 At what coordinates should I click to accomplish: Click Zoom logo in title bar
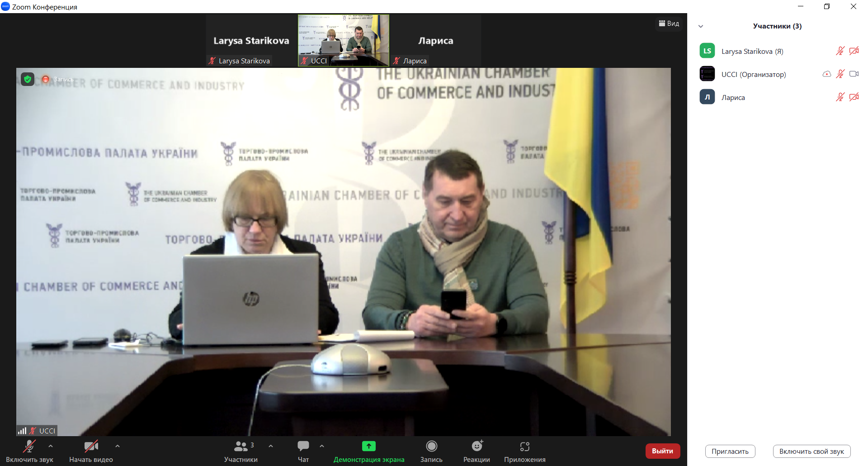[5, 6]
